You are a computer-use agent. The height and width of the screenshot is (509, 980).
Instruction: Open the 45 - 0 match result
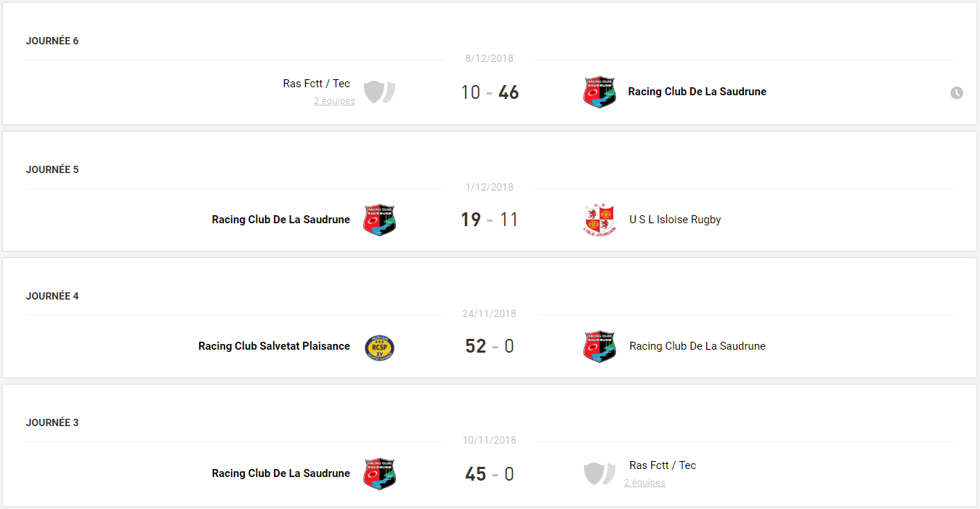point(490,474)
